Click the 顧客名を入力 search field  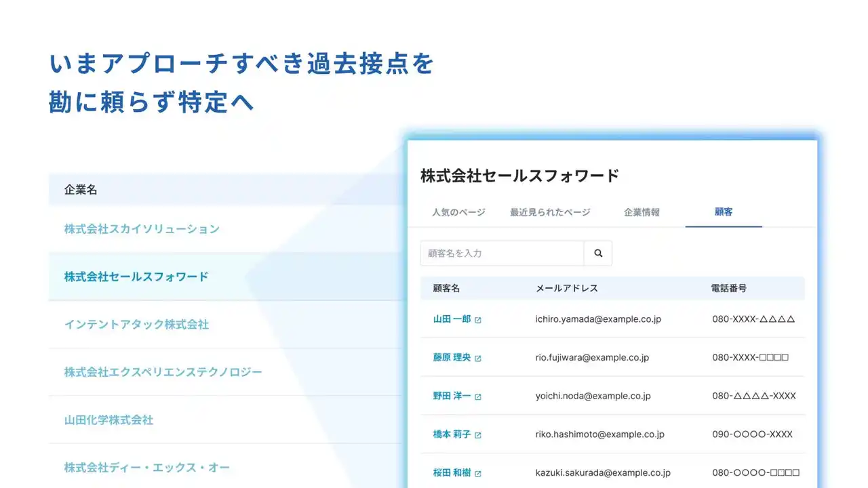pyautogui.click(x=502, y=253)
